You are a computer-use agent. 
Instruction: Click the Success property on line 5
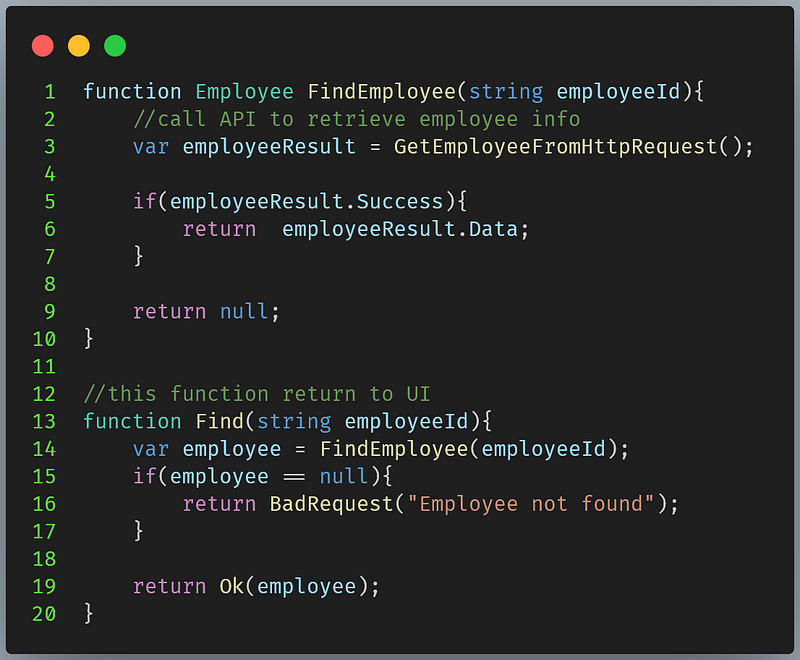(400, 202)
